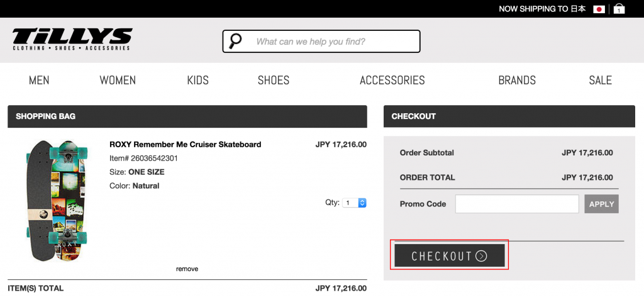Click the magnifying glass search icon
The width and height of the screenshot is (644, 297).
click(235, 41)
